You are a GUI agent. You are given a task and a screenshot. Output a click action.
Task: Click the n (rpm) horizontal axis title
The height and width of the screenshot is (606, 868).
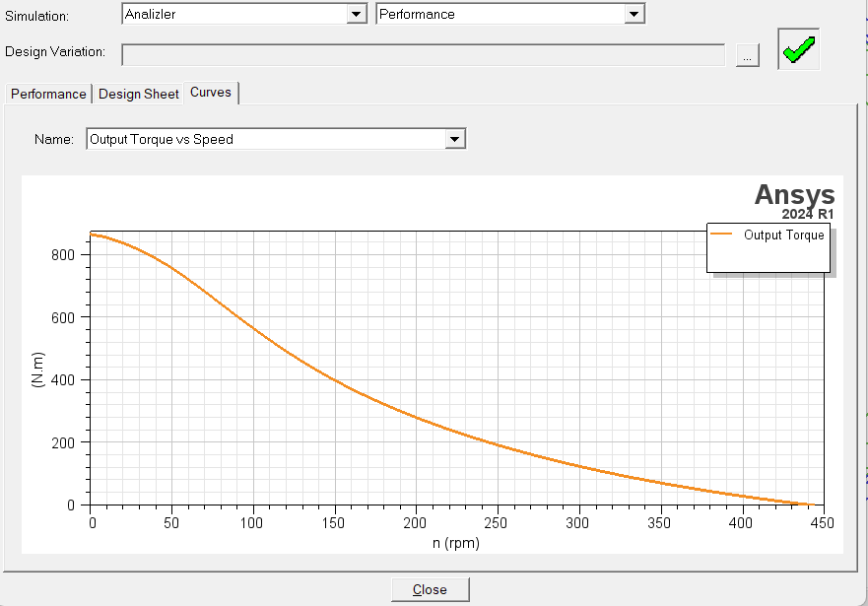click(x=456, y=542)
